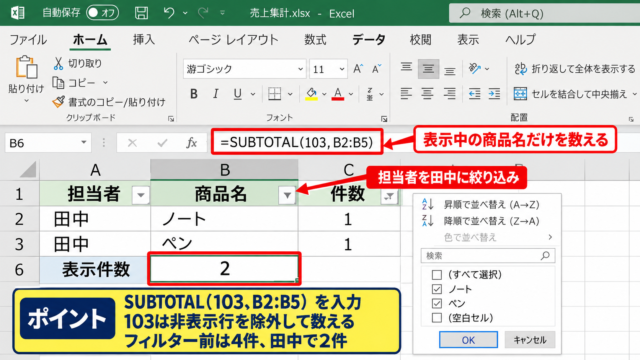Click the bottom align icon
Screen dimensions: 640x360
[x=450, y=70]
